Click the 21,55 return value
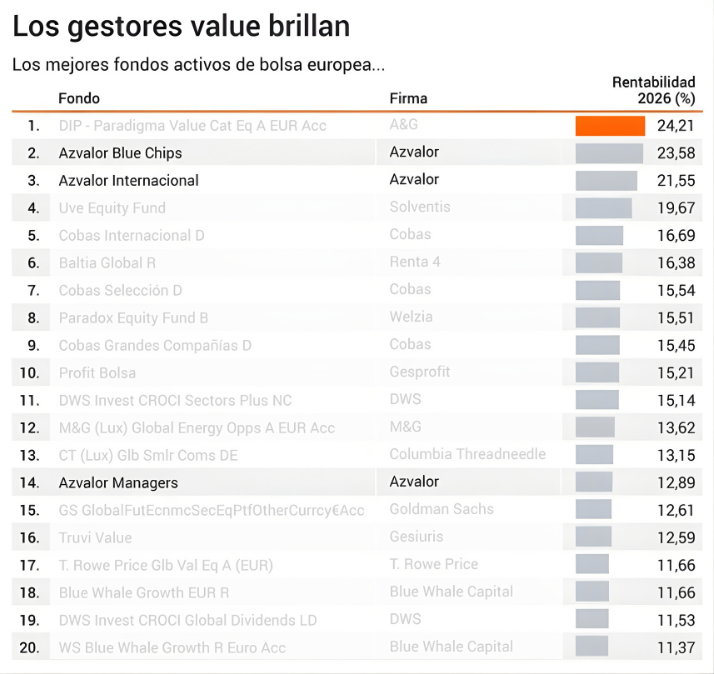The height and width of the screenshot is (674, 714). point(676,181)
